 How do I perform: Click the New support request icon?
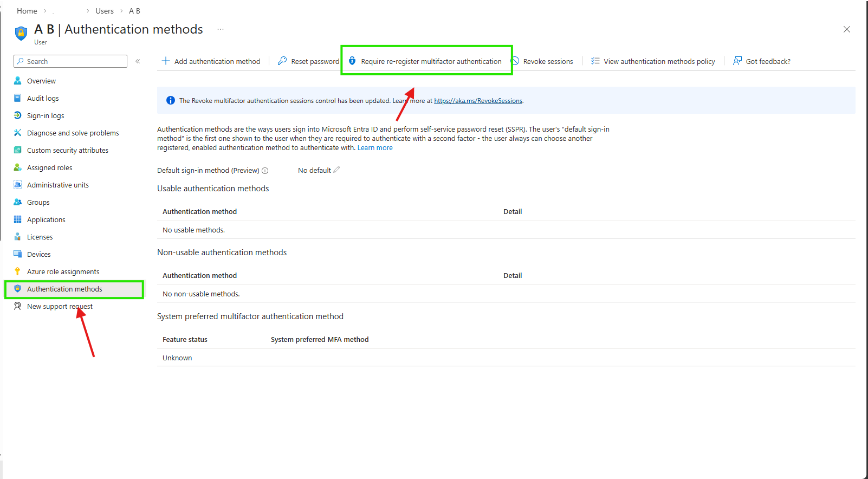(x=17, y=306)
